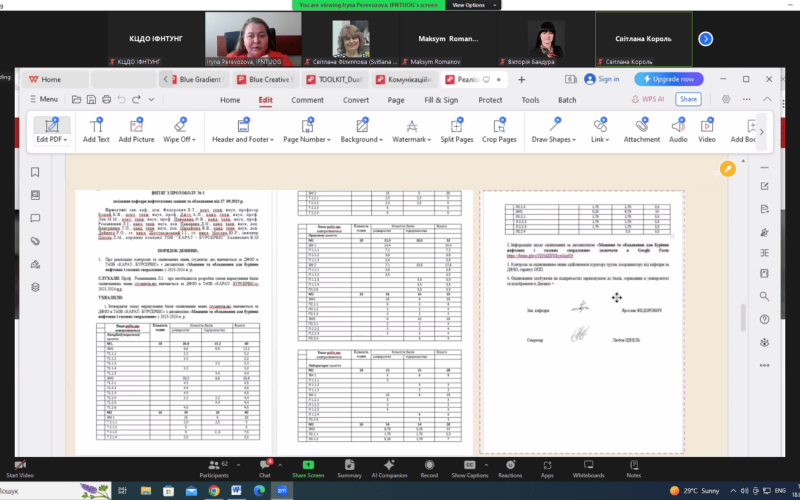
Task: Open Chrome from the taskbar
Action: point(214,491)
